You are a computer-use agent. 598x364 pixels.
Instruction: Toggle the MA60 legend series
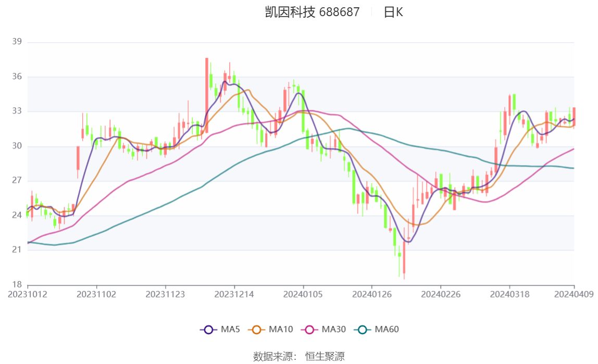click(x=377, y=329)
